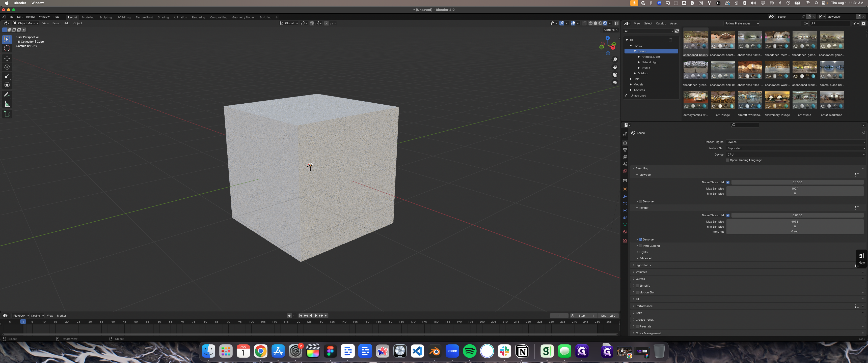Open the World properties tab
The width and height of the screenshot is (868, 363).
point(625,171)
